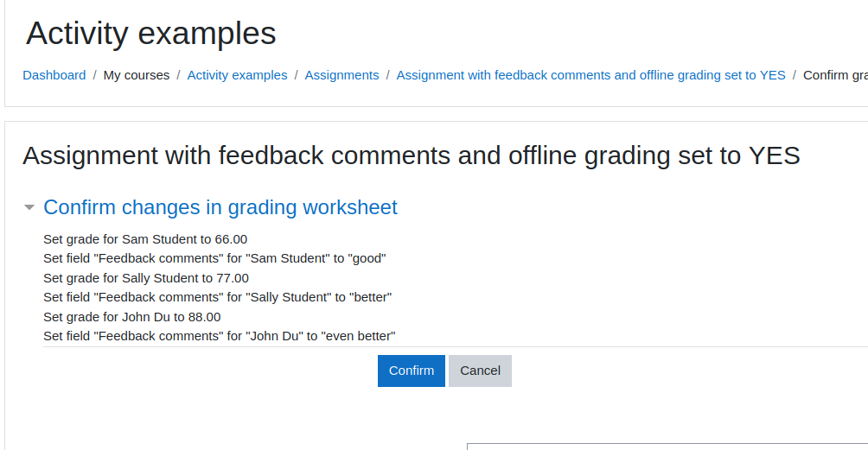Select the Sally Student feedback "better" line
The height and width of the screenshot is (450, 868).
pyautogui.click(x=218, y=297)
